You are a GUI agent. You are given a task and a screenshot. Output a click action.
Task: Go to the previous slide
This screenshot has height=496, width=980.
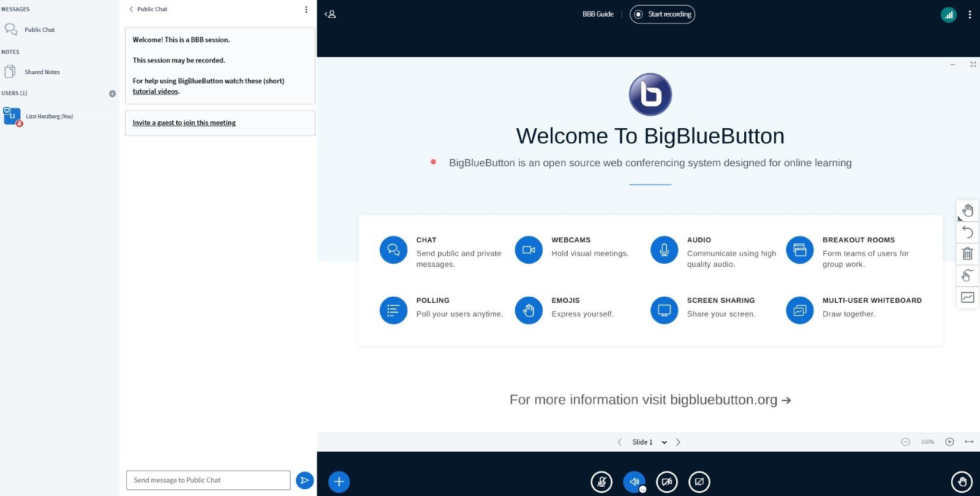coord(619,442)
